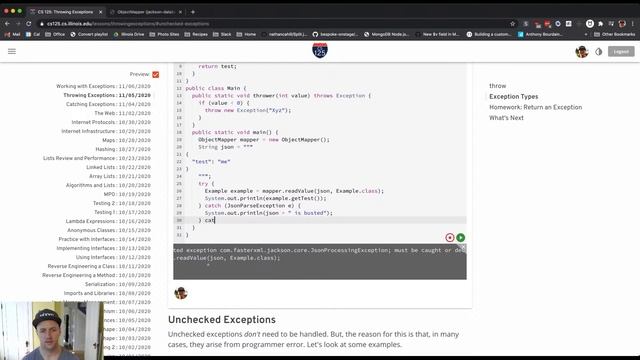Expand the Photo Sites bookmark folder
Viewport: 640px width, 360px height.
[x=164, y=34]
